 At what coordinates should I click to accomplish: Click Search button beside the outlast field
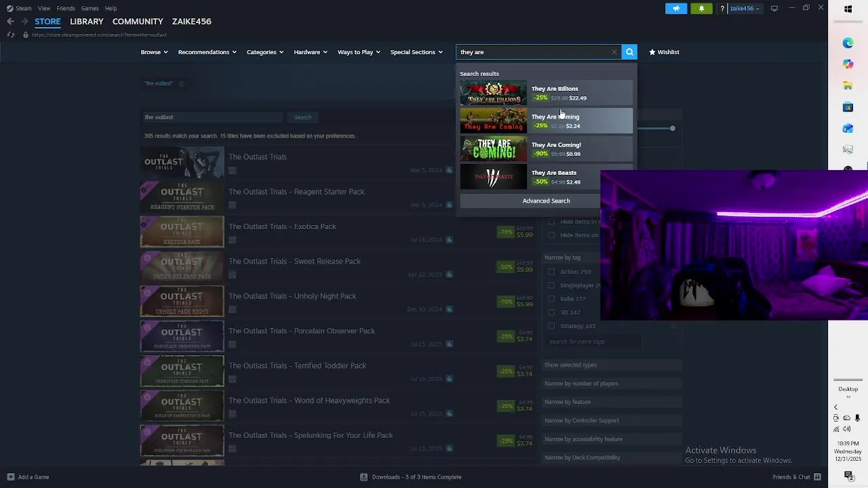302,117
